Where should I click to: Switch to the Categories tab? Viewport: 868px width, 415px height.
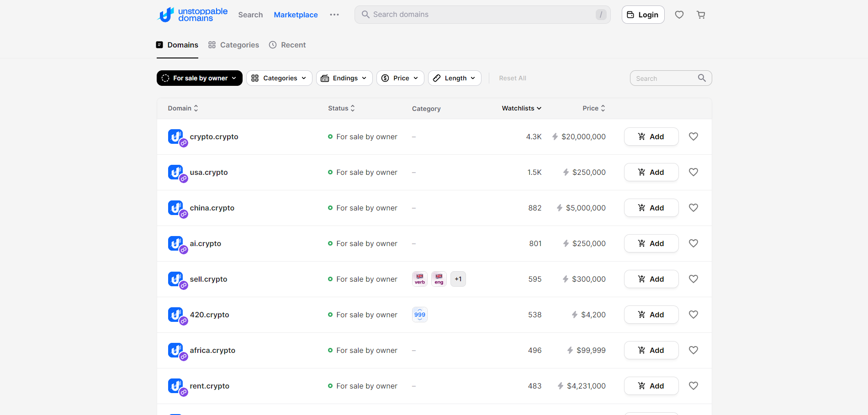(233, 45)
